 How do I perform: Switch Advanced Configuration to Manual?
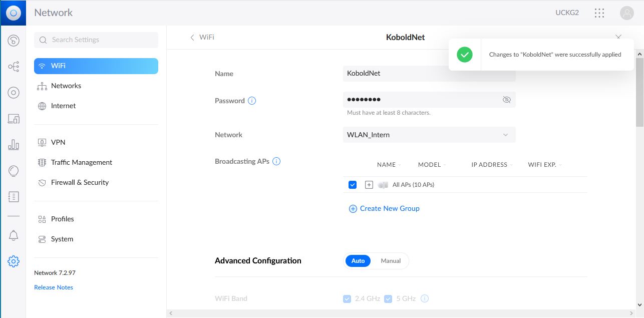(391, 261)
